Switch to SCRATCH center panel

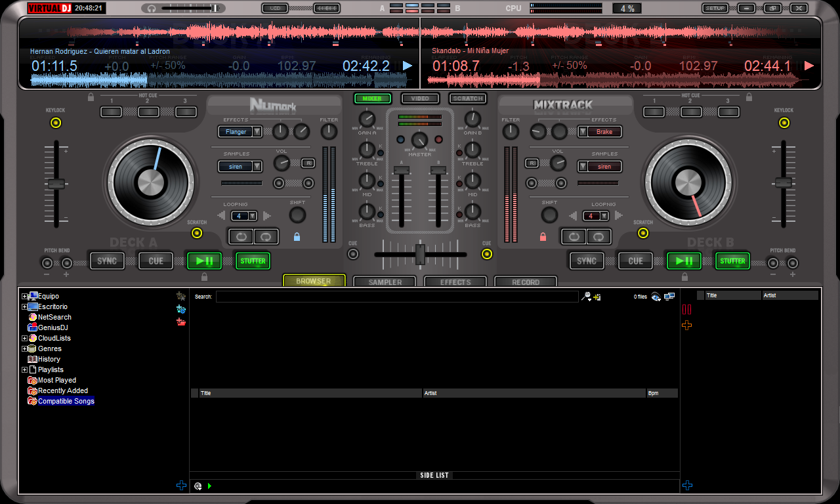(468, 98)
